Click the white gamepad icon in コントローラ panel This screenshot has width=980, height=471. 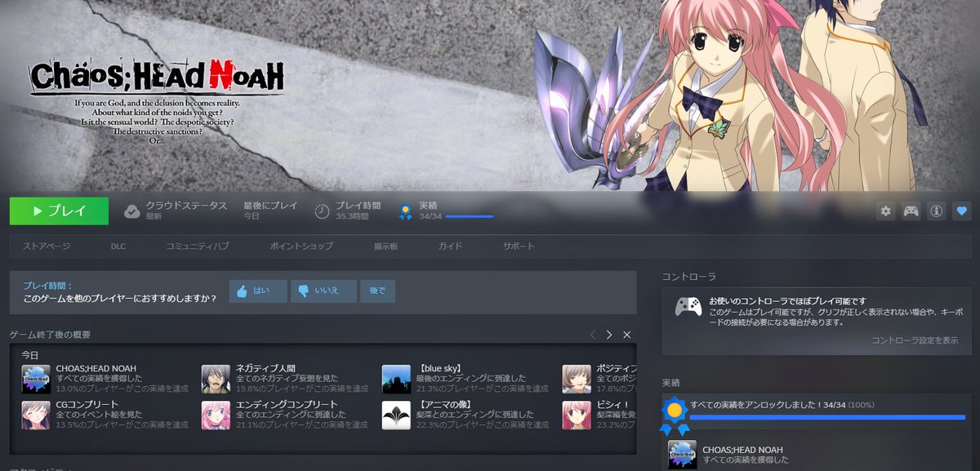(688, 307)
